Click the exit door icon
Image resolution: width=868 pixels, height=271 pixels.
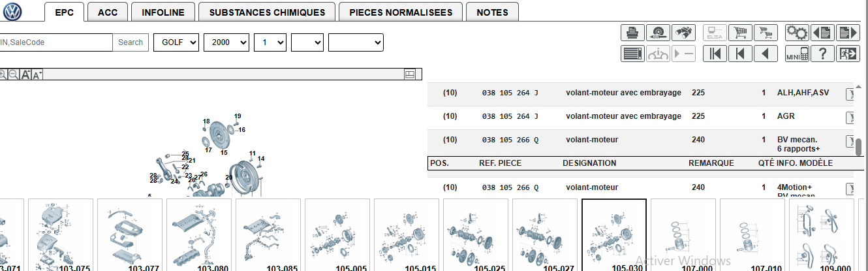(848, 54)
